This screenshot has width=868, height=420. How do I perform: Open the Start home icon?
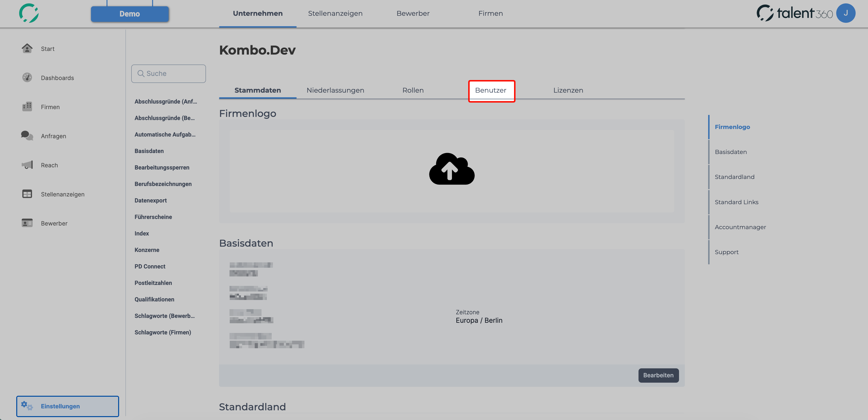(27, 48)
